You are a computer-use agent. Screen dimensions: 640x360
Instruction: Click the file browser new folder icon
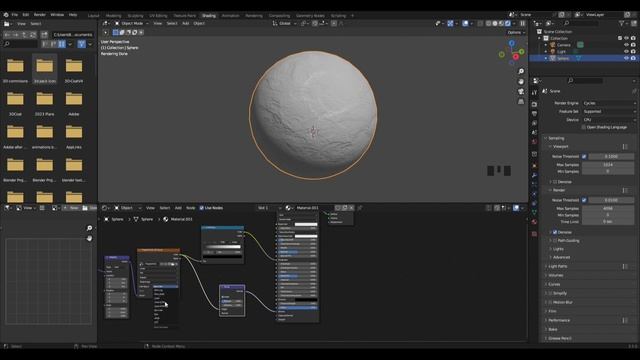point(44,35)
